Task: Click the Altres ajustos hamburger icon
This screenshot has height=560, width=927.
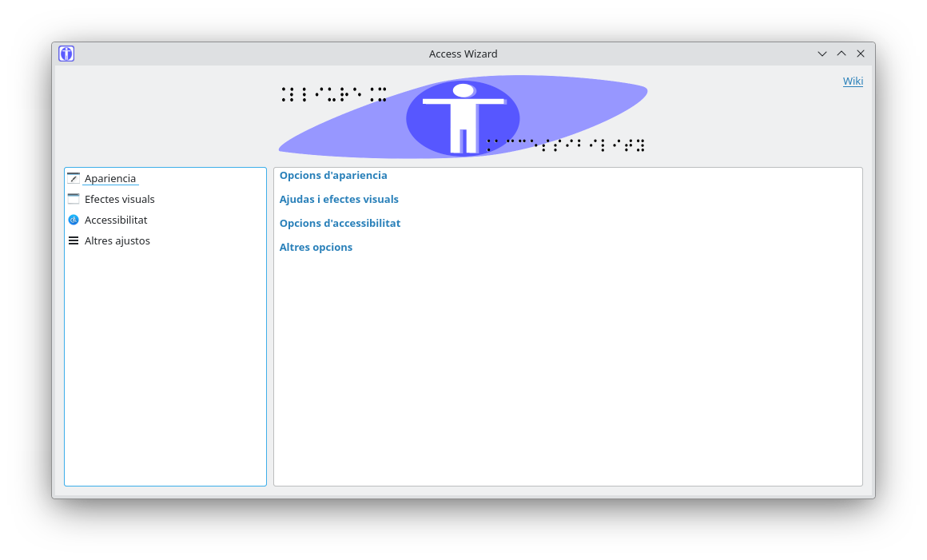Action: click(x=74, y=240)
